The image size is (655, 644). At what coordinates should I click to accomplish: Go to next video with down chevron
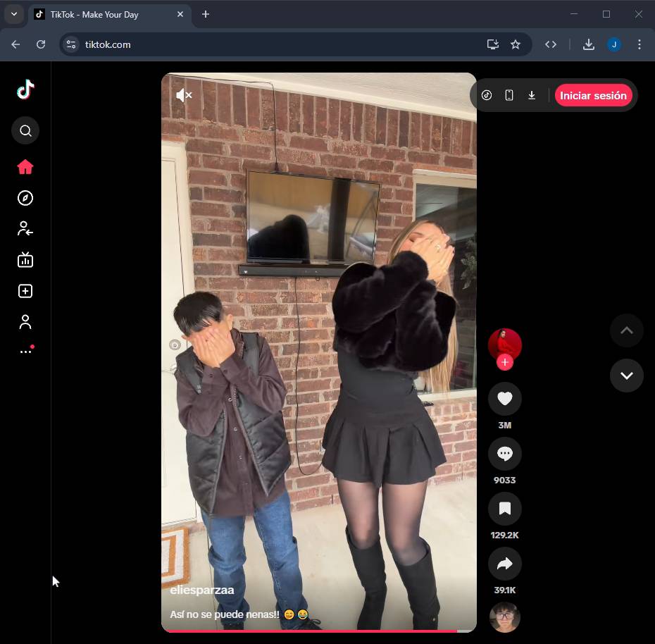(x=626, y=376)
